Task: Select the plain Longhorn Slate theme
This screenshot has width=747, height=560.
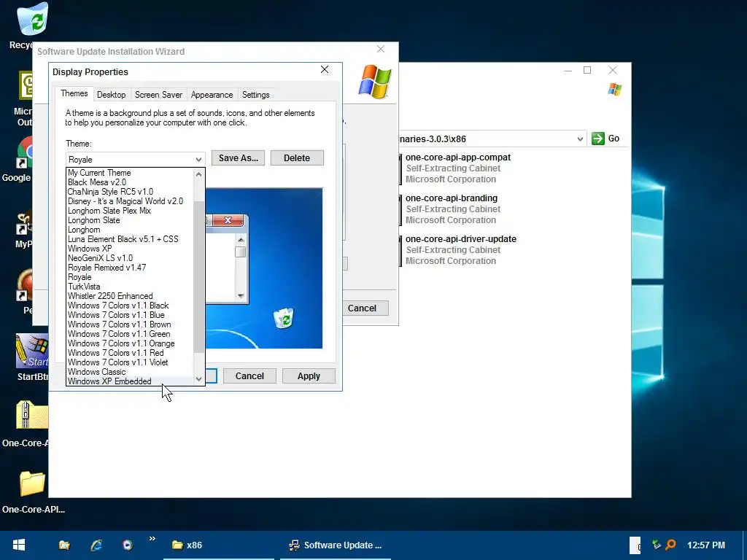Action: 130,220
